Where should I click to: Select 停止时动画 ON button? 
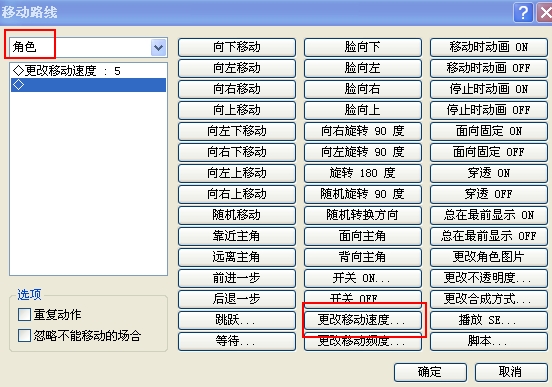tap(489, 89)
